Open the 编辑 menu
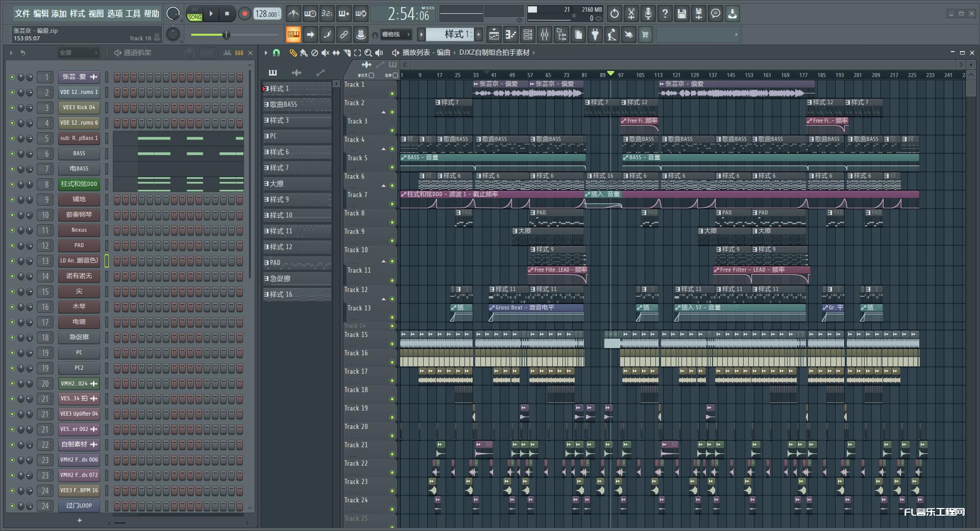This screenshot has height=531, width=980. tap(41, 14)
